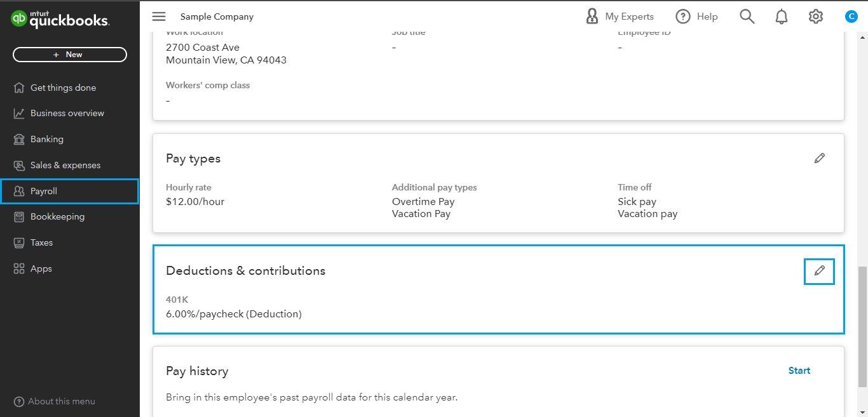The width and height of the screenshot is (868, 417).
Task: Click the Business overview chart icon
Action: tap(18, 113)
